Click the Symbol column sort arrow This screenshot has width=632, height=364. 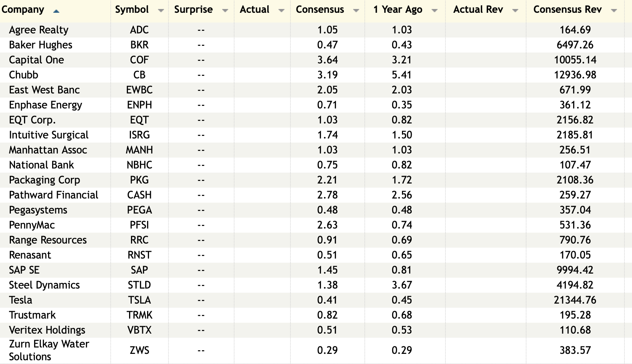[161, 11]
